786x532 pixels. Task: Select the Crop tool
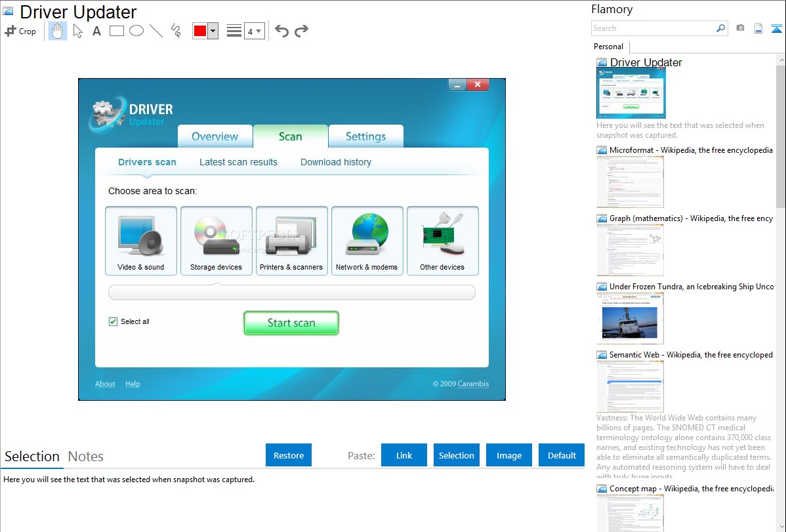[x=20, y=31]
